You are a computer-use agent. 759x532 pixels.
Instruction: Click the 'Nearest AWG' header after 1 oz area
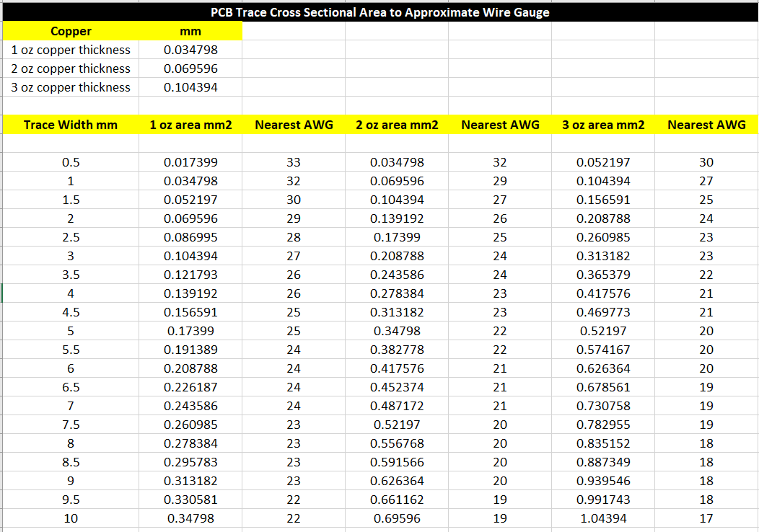coord(294,125)
